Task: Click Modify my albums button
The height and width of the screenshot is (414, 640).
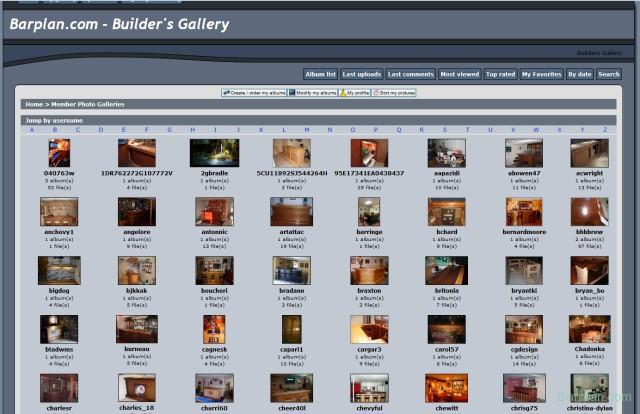Action: (313, 93)
